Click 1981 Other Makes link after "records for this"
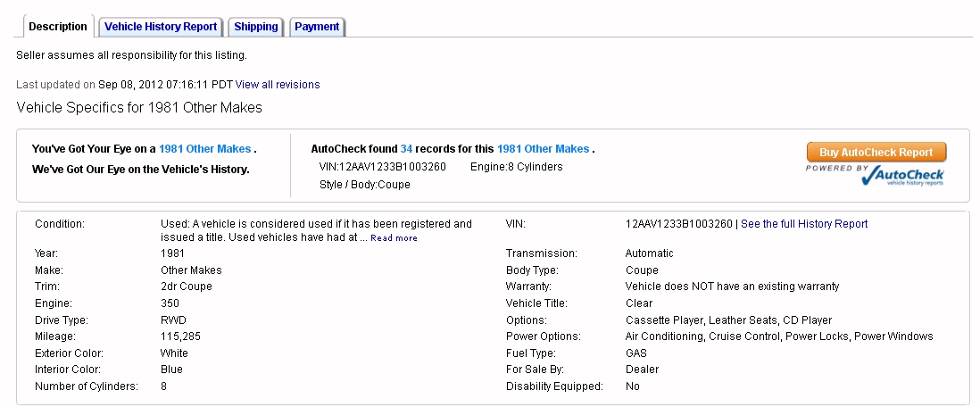This screenshot has width=980, height=407. [x=543, y=149]
